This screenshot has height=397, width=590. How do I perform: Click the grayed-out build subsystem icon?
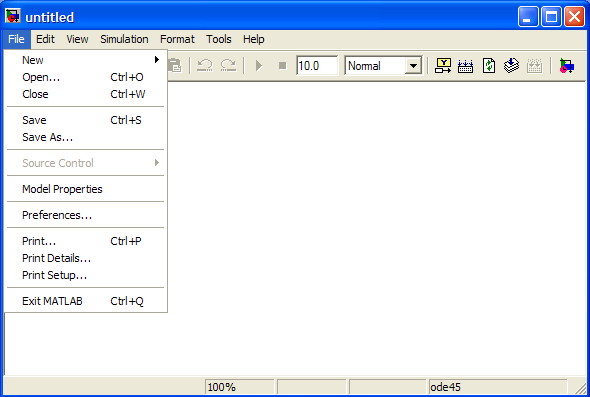point(534,66)
